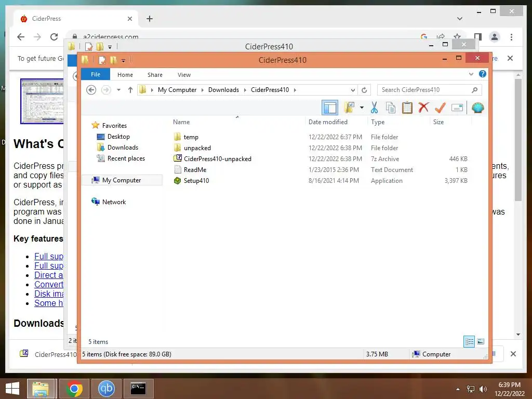Click Chrome's back arrow

click(x=21, y=37)
